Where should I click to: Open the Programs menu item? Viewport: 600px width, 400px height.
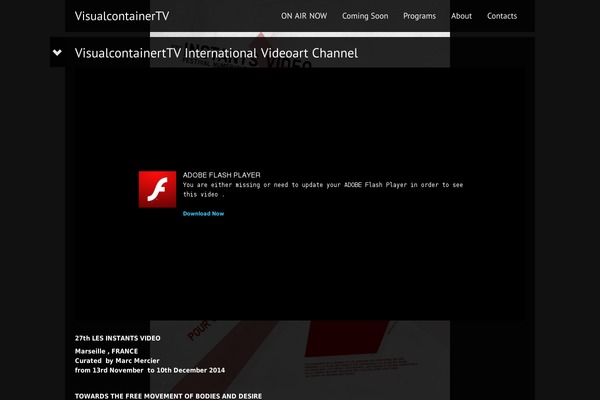(419, 16)
